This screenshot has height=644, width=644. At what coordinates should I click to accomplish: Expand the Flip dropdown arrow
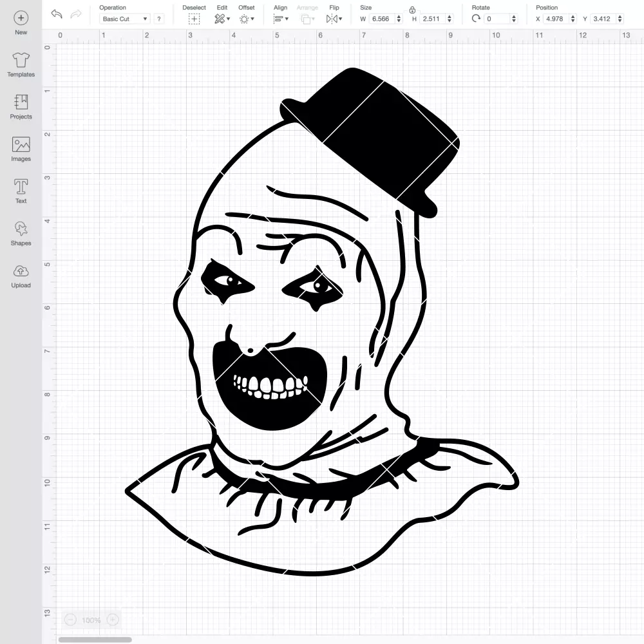pos(341,19)
